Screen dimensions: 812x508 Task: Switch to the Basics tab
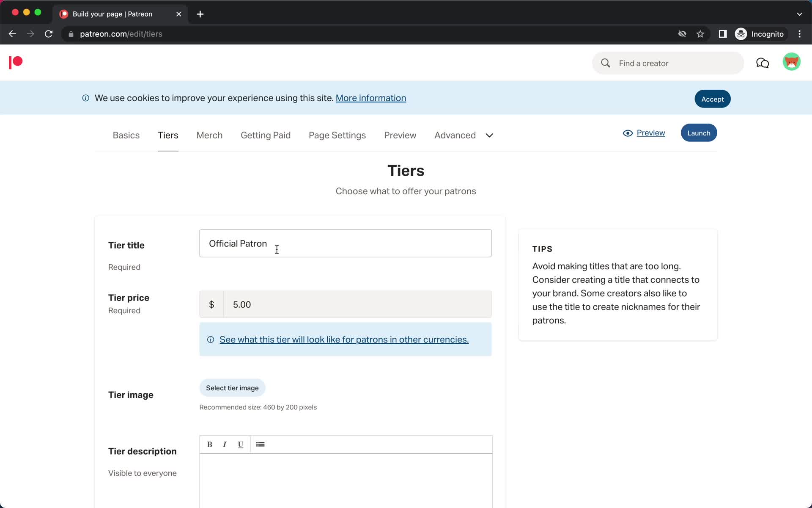(x=126, y=135)
